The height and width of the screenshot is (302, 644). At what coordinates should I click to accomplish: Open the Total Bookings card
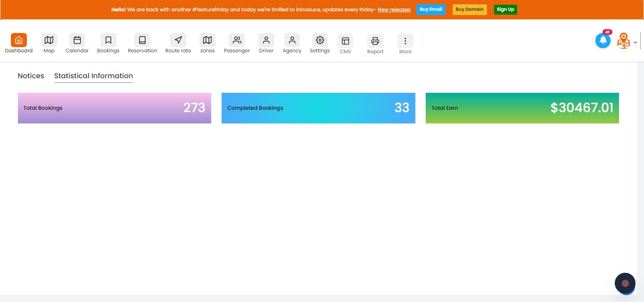pyautogui.click(x=115, y=108)
